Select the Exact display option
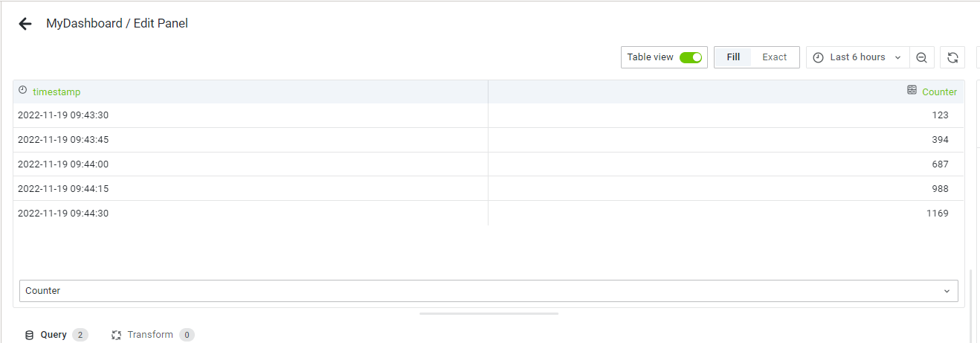The width and height of the screenshot is (980, 343). pos(774,57)
